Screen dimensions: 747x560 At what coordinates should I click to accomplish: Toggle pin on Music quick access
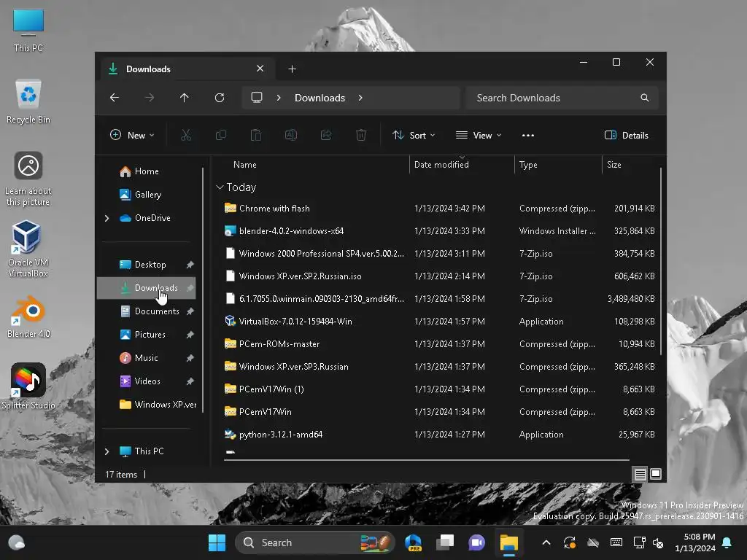(190, 358)
